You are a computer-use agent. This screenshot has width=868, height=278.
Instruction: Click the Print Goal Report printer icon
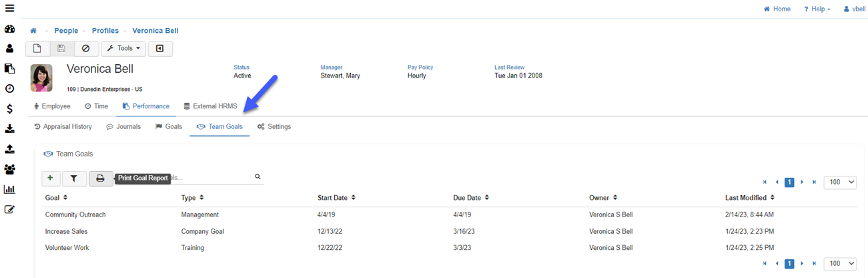tap(101, 178)
